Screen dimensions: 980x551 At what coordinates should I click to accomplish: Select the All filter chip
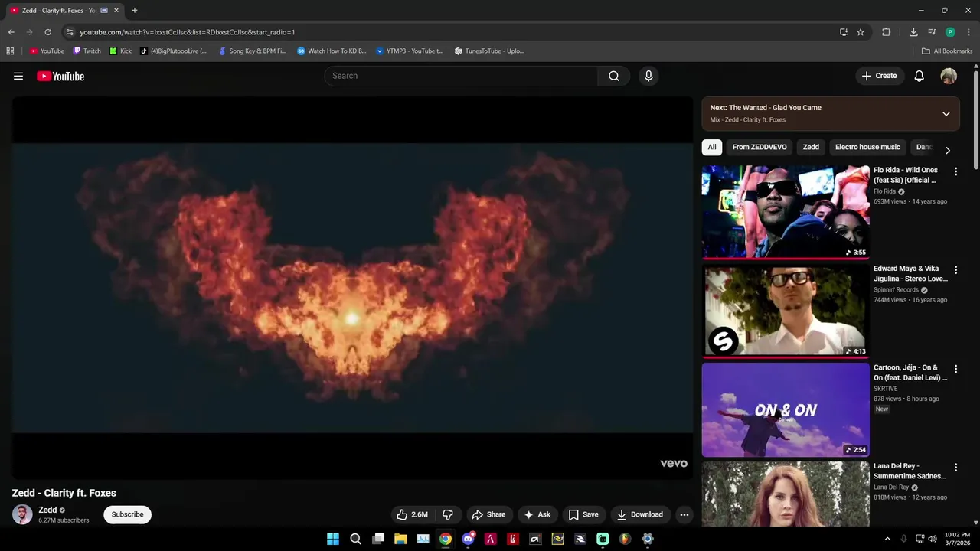(x=712, y=147)
